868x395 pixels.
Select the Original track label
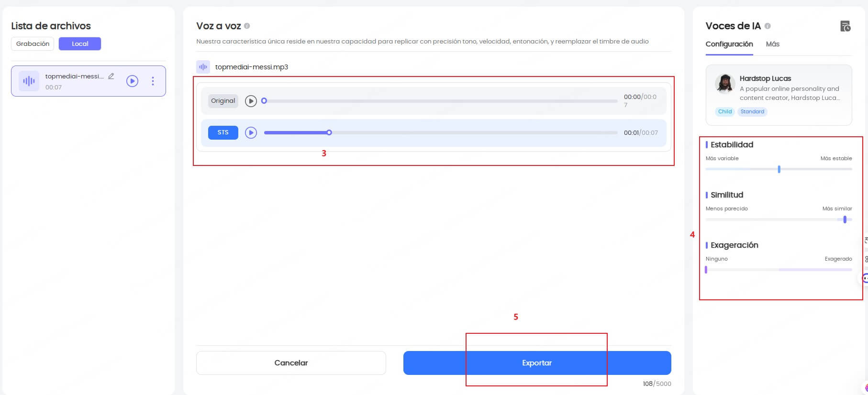pos(223,101)
